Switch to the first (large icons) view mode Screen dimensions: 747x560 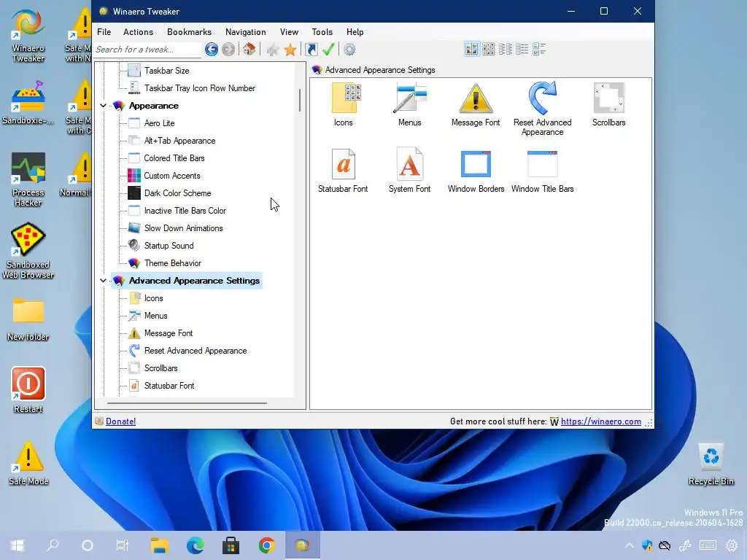472,49
